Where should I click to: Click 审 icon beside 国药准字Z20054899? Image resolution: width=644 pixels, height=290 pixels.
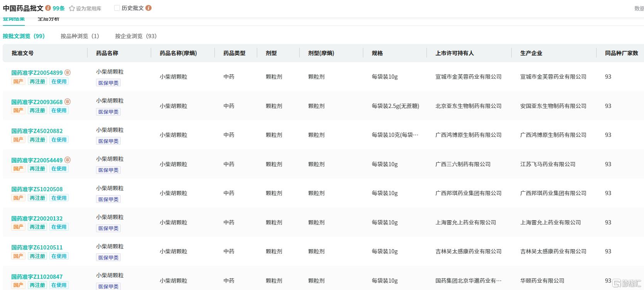pyautogui.click(x=67, y=72)
